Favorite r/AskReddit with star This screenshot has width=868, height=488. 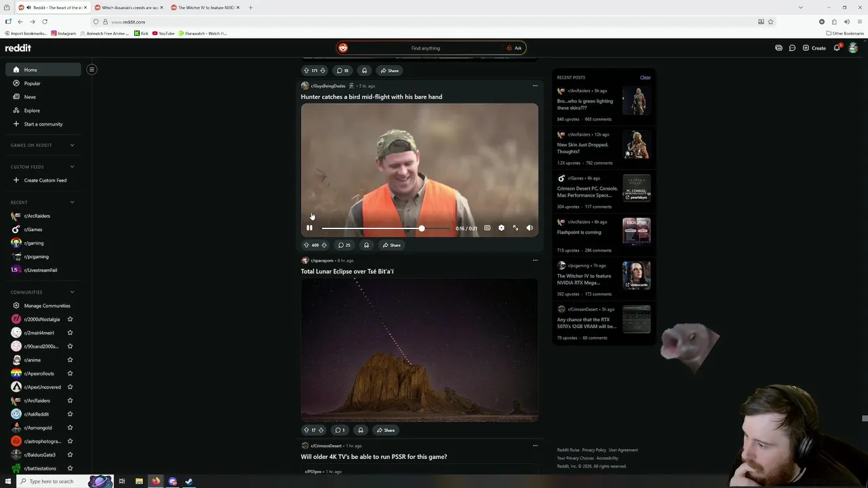(70, 414)
